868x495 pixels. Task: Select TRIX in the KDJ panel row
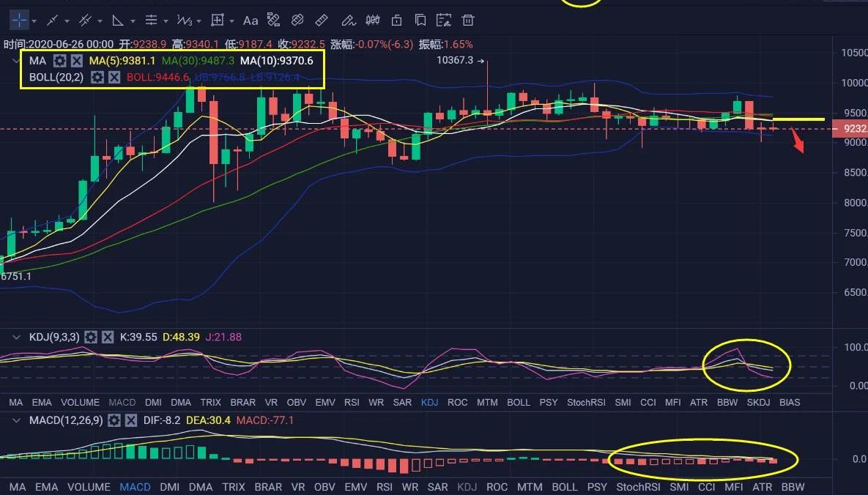pos(210,403)
